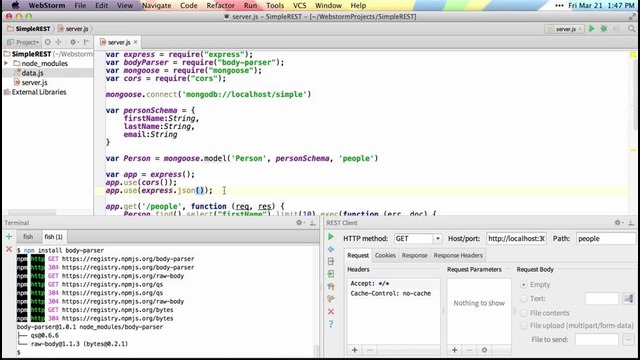The image size is (640, 360).
Task: Open new terminal session with green plus
Action: click(x=9, y=236)
